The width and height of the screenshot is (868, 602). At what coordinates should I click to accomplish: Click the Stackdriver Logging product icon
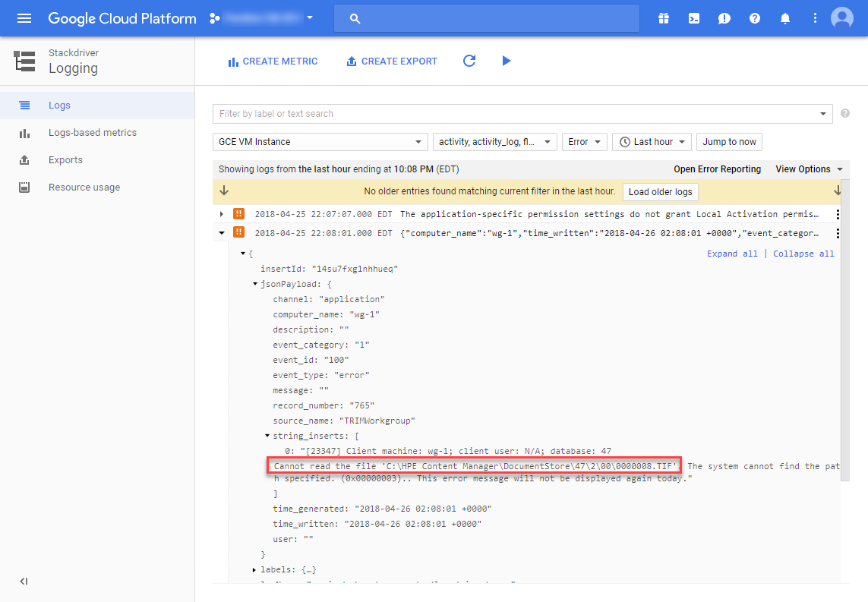(x=24, y=61)
